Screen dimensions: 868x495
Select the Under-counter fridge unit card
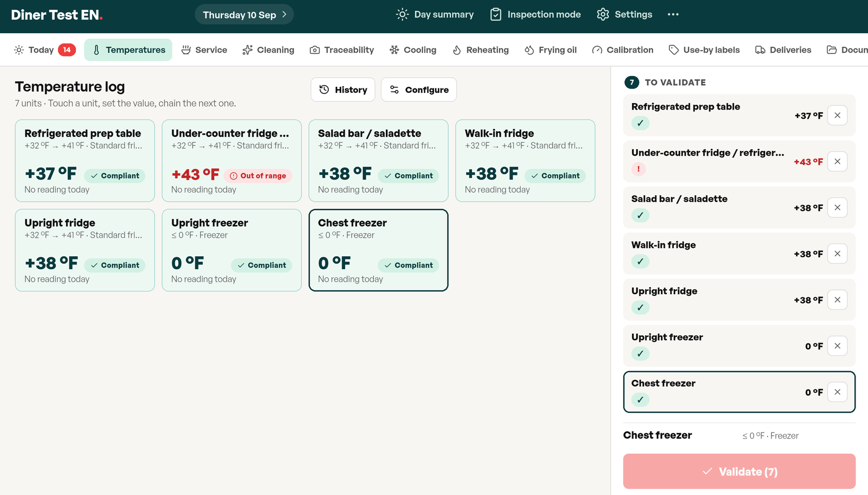232,161
